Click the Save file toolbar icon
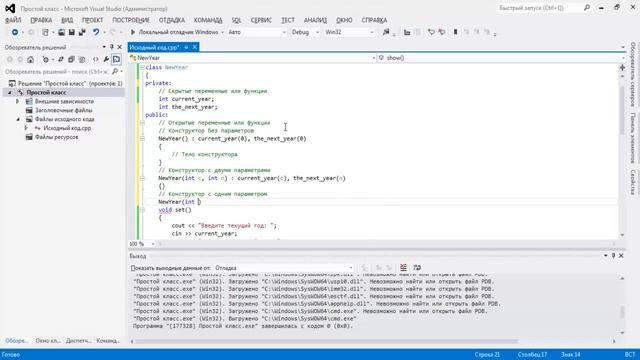 point(71,32)
